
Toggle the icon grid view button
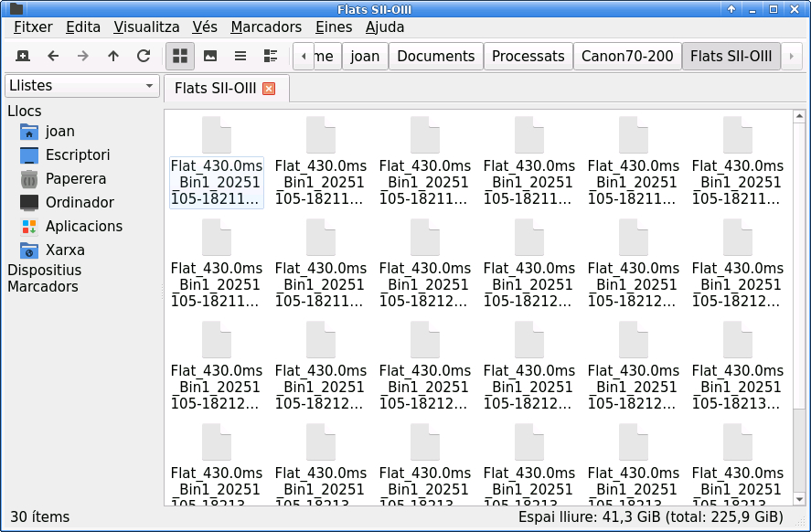pyautogui.click(x=180, y=56)
